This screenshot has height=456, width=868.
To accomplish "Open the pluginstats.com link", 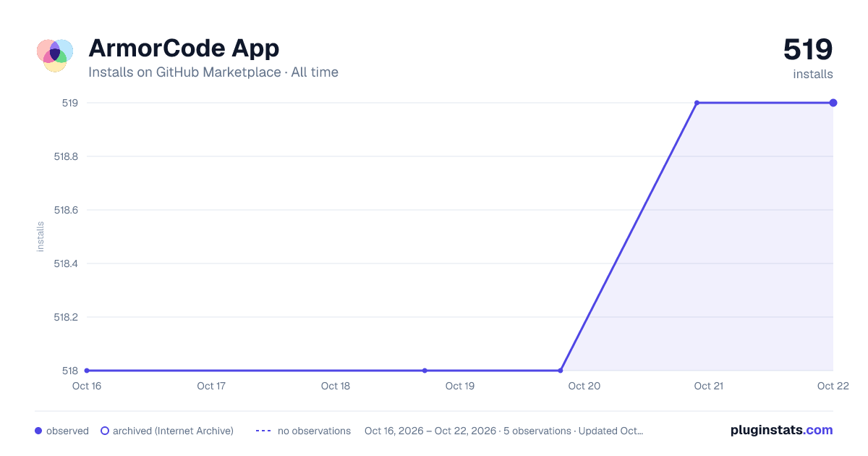I will click(x=781, y=430).
